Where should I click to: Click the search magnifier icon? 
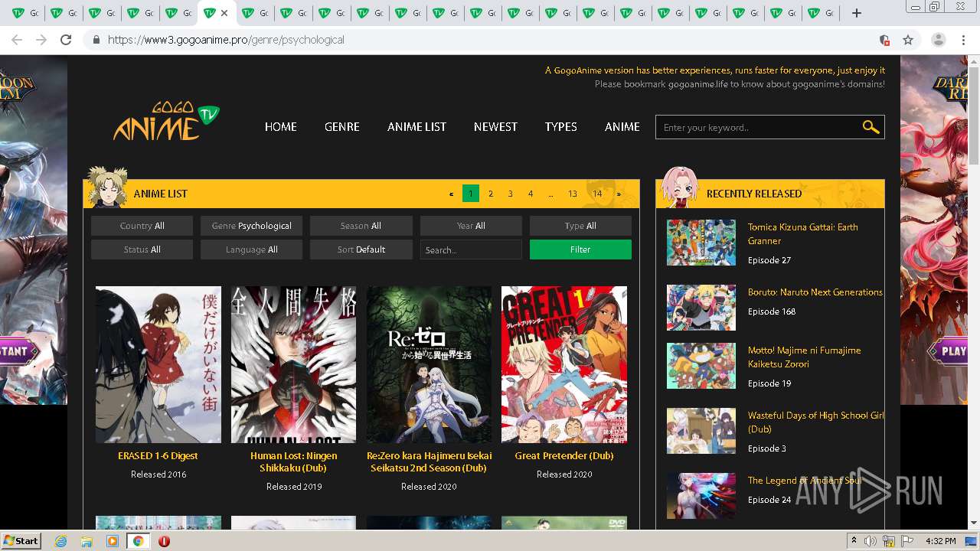pyautogui.click(x=871, y=127)
